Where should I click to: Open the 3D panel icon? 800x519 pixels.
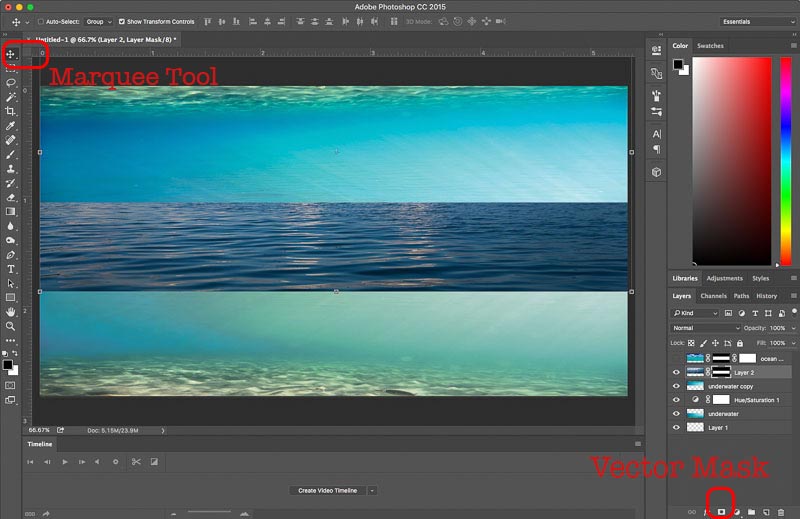(x=657, y=172)
